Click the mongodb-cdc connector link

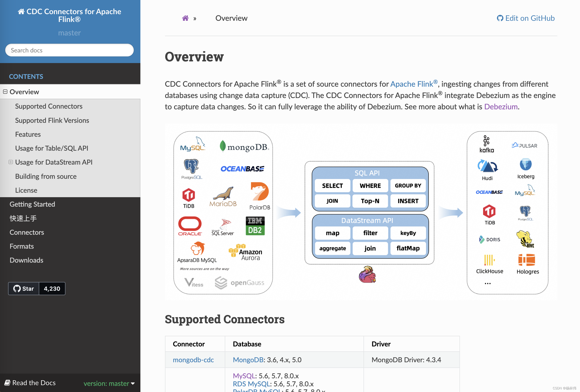[x=194, y=359]
